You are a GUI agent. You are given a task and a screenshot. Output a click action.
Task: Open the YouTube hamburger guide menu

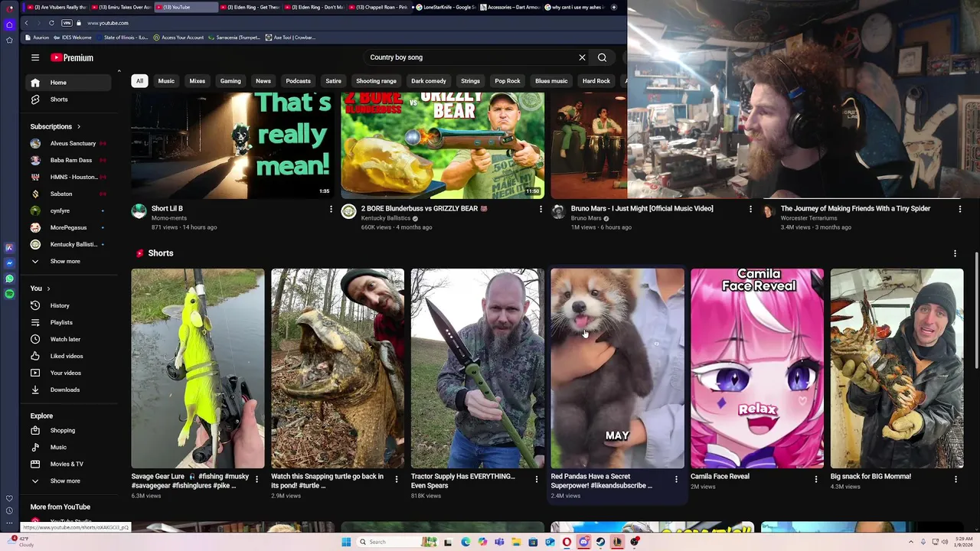point(34,57)
